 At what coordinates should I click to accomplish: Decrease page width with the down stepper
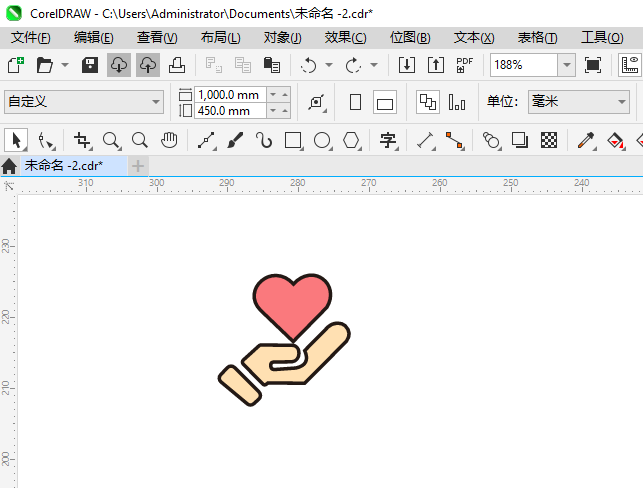[273, 95]
